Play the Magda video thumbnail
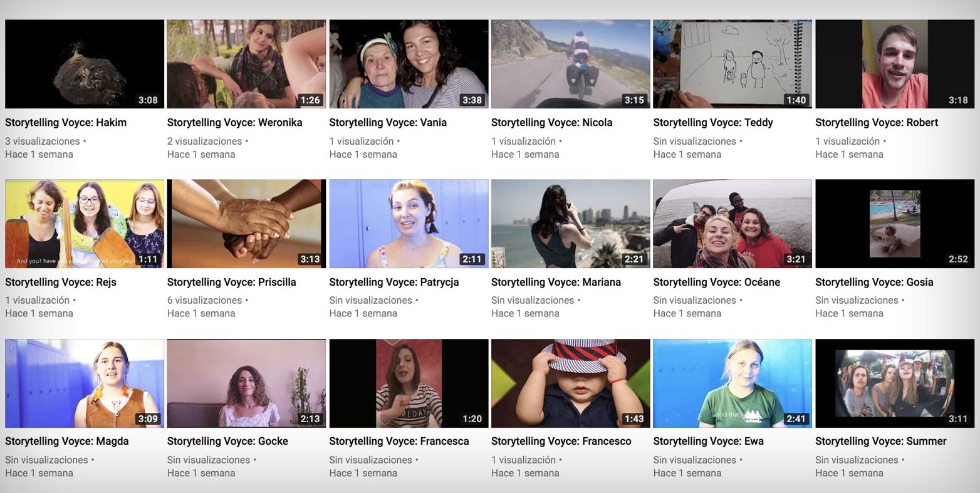 [x=85, y=383]
